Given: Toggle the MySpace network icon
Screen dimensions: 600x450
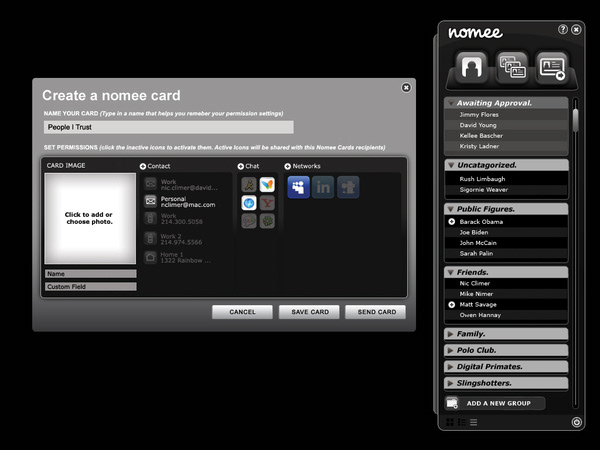Looking at the screenshot, I should [298, 187].
